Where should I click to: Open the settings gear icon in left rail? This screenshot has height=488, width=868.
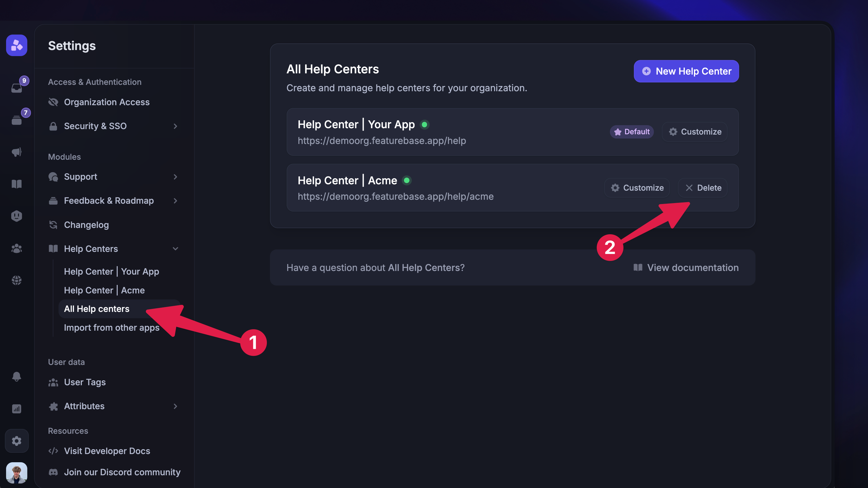point(16,440)
